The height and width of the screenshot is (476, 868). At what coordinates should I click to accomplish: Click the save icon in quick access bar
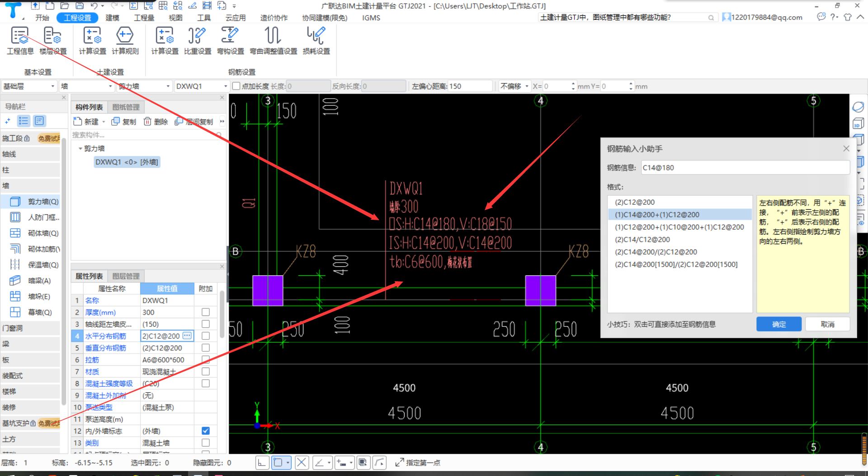tap(80, 5)
